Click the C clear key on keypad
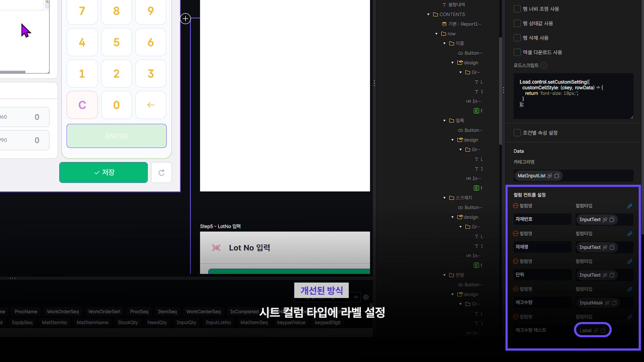 coord(82,105)
